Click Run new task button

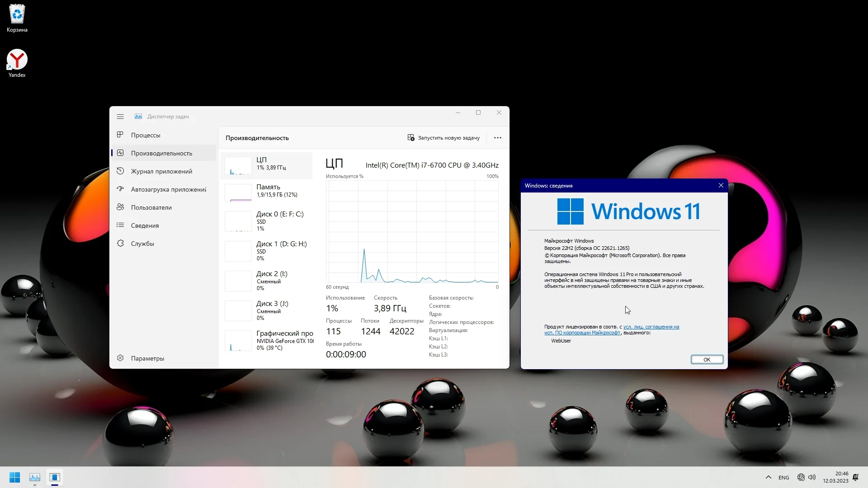[443, 138]
